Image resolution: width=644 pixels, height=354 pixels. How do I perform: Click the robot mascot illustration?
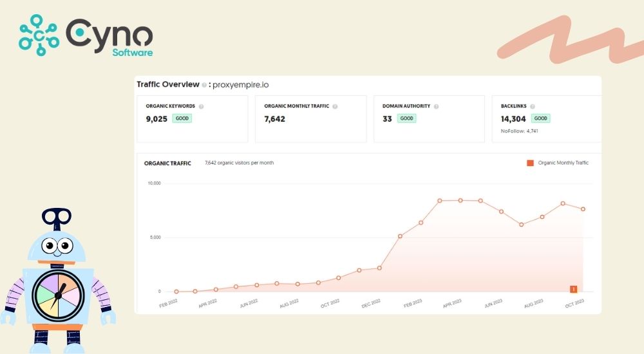pyautogui.click(x=58, y=283)
